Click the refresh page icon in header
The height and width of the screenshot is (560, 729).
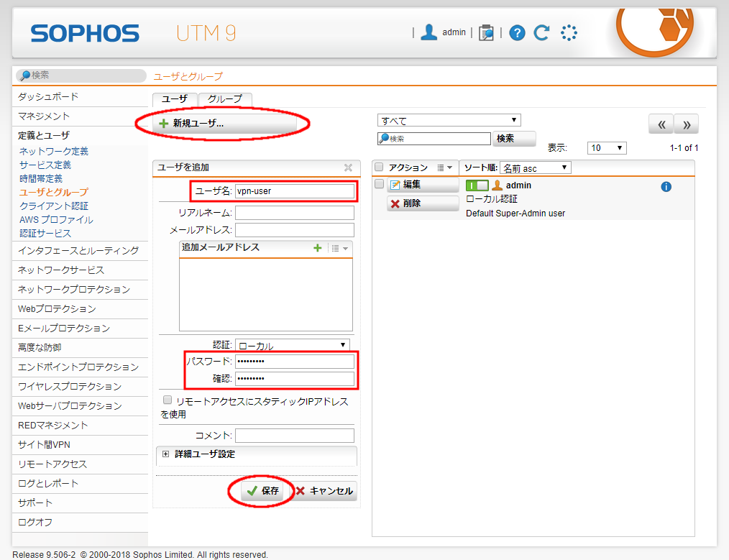point(541,32)
